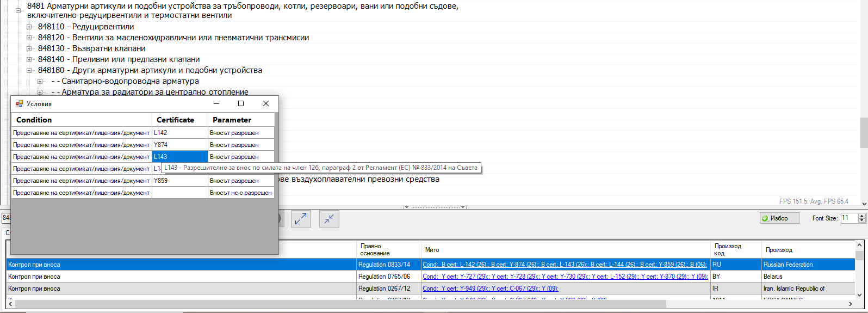Click the Font Size input field

(x=848, y=218)
